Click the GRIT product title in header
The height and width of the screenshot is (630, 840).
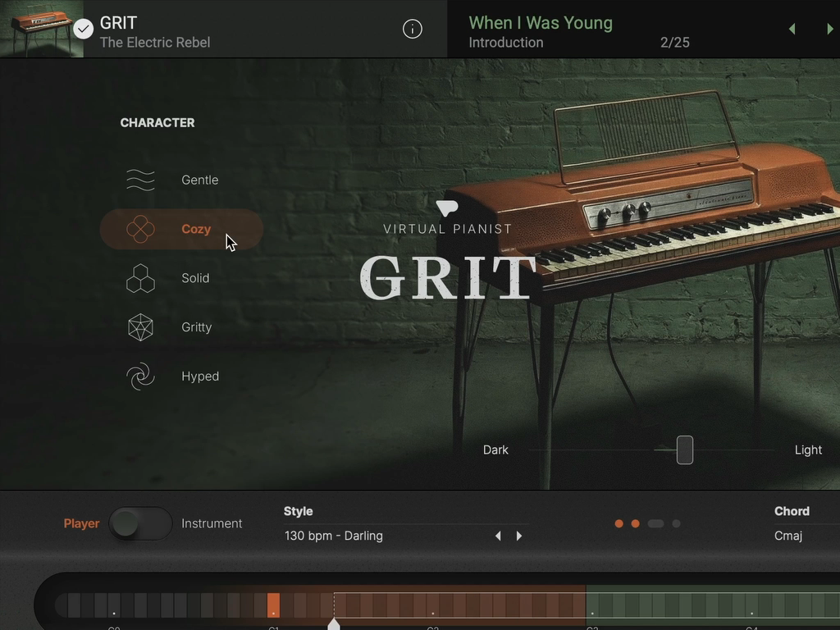click(x=118, y=23)
